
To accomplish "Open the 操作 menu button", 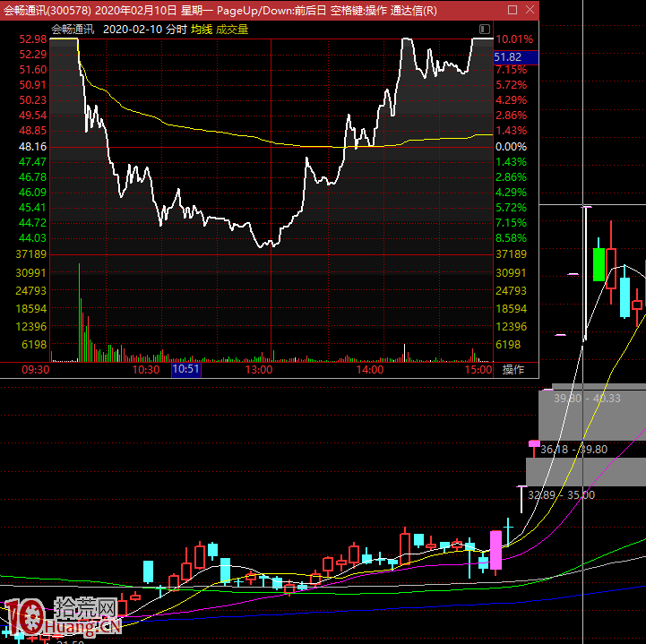I will pyautogui.click(x=512, y=369).
